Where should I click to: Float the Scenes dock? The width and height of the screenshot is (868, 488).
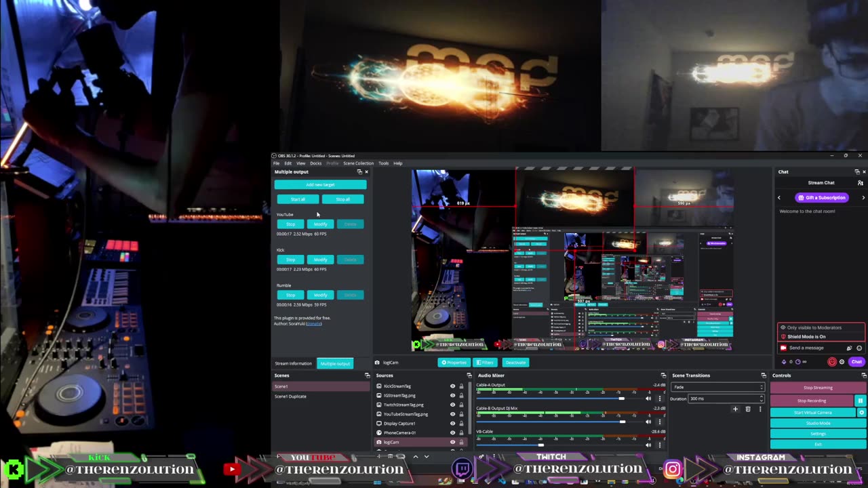(367, 375)
